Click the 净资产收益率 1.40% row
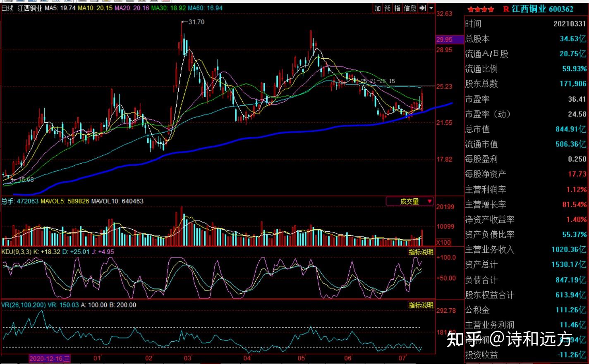The height and width of the screenshot is (364, 589). pyautogui.click(x=526, y=219)
